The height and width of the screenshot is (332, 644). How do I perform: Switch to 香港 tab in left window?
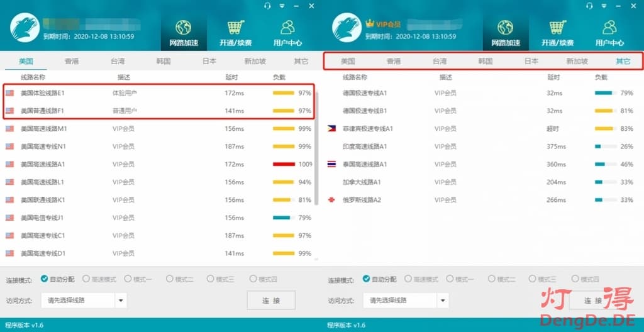72,62
